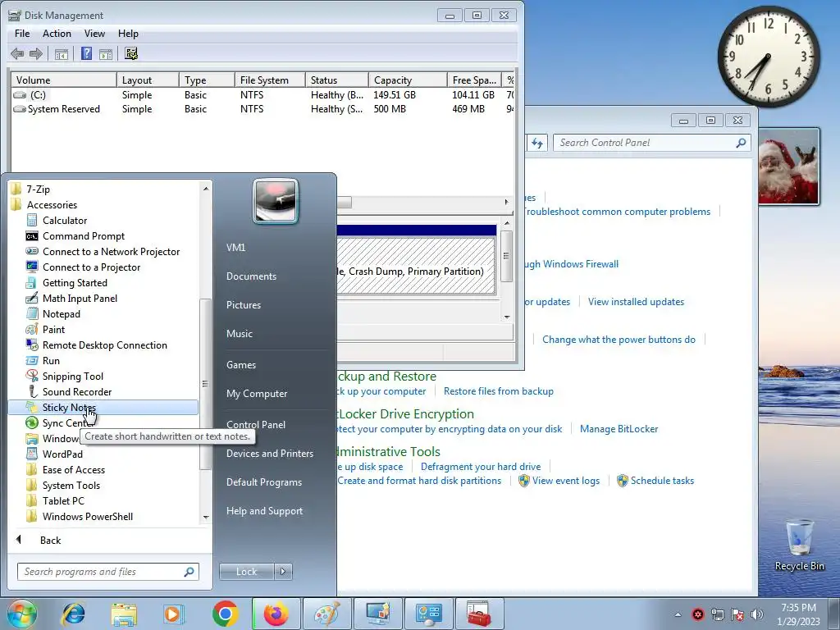This screenshot has width=840, height=630.
Task: Sort volumes by Capacity column header
Action: (407, 80)
